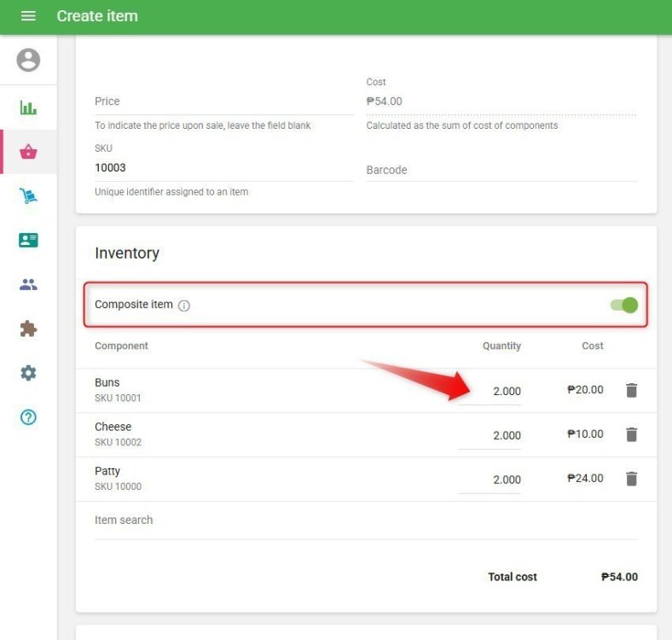Open Inventory management cart icon
672x640 pixels.
click(x=28, y=196)
